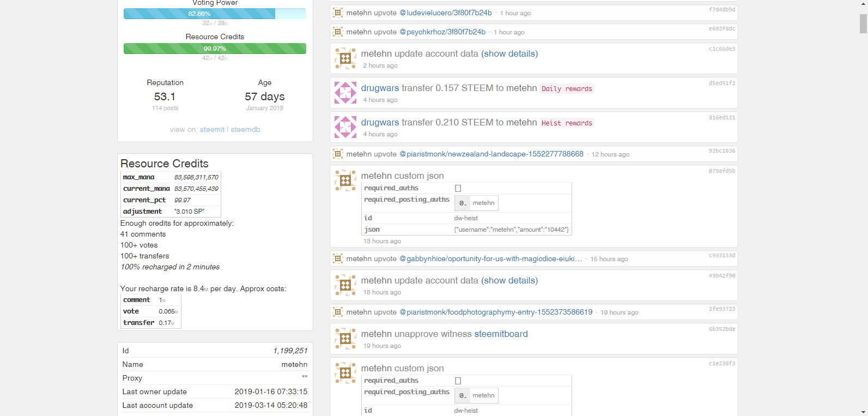Click the scrollbar down arrow
Screen dimensions: 868x416
tap(863, 412)
